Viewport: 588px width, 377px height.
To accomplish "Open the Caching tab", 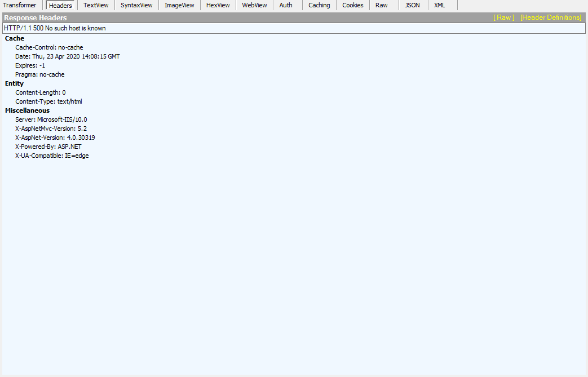I will click(x=319, y=5).
